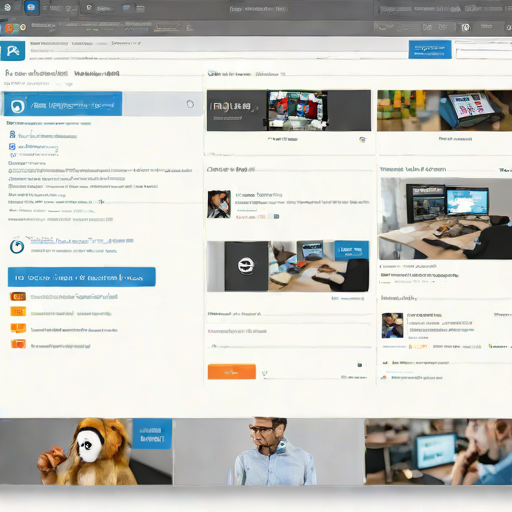This screenshot has width=512, height=512.
Task: Click the first round icon in the top browser bar
Action: coord(7,7)
